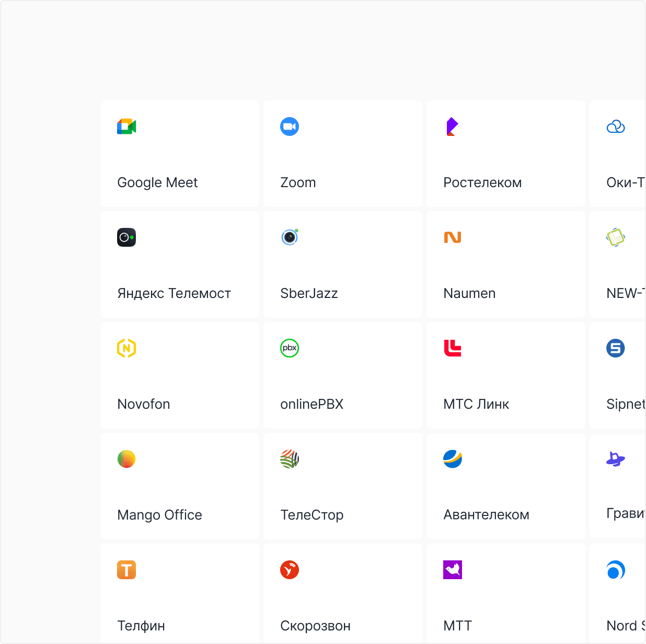Open the Авантелеком label
Screen dimensions: 646x644
(x=486, y=515)
